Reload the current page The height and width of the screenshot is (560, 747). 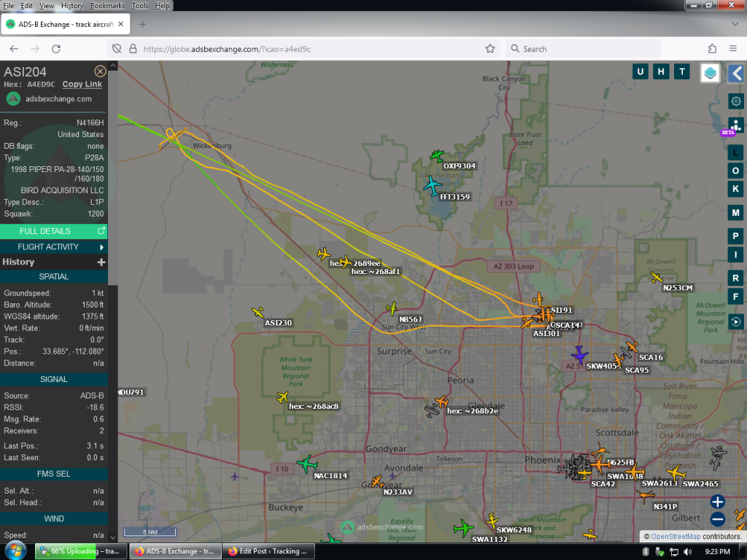tap(55, 49)
